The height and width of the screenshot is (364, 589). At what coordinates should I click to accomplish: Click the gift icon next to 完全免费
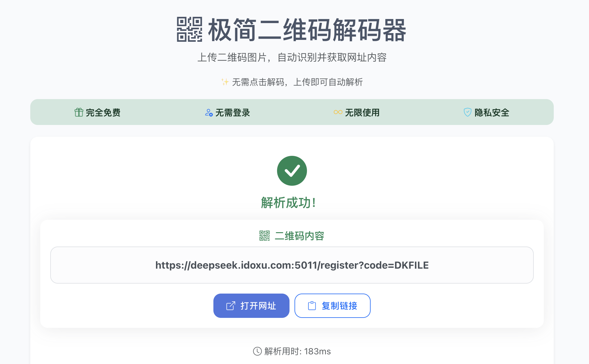pyautogui.click(x=79, y=112)
